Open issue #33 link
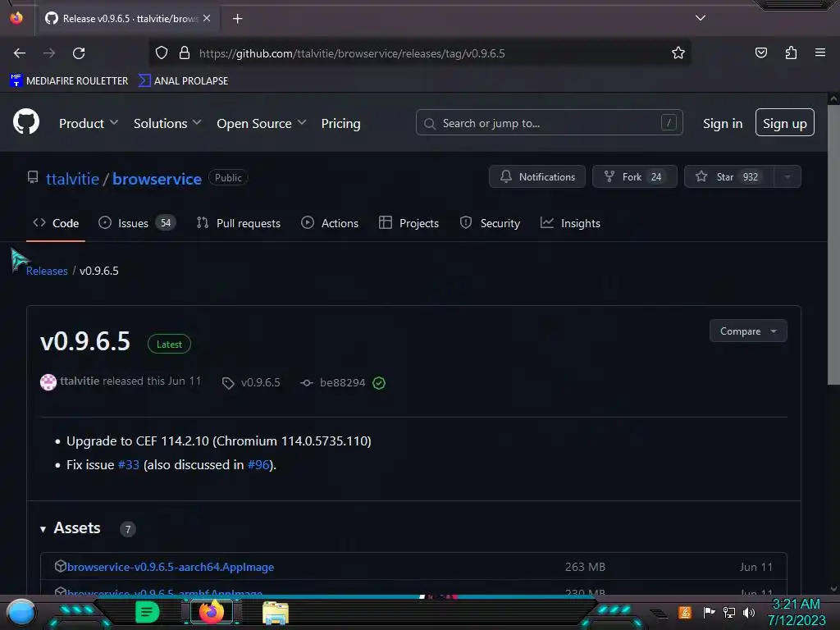Viewport: 840px width, 630px height. click(x=129, y=465)
